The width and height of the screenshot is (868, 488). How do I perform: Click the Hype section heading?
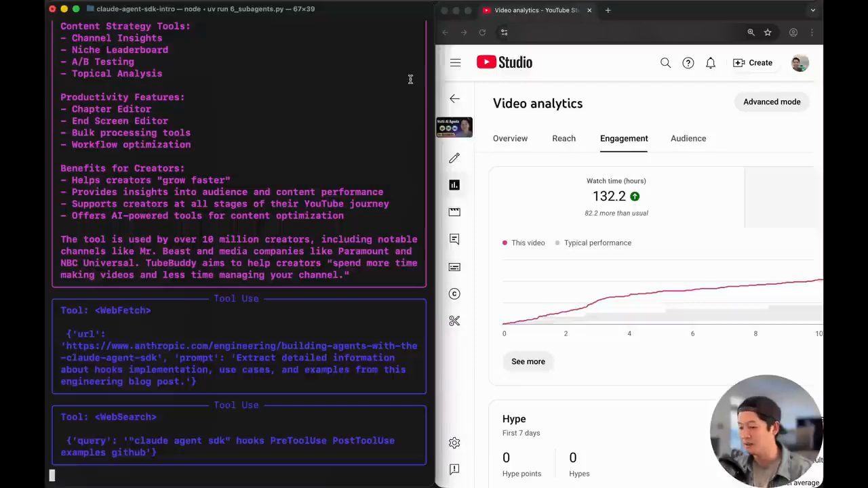[x=514, y=419]
